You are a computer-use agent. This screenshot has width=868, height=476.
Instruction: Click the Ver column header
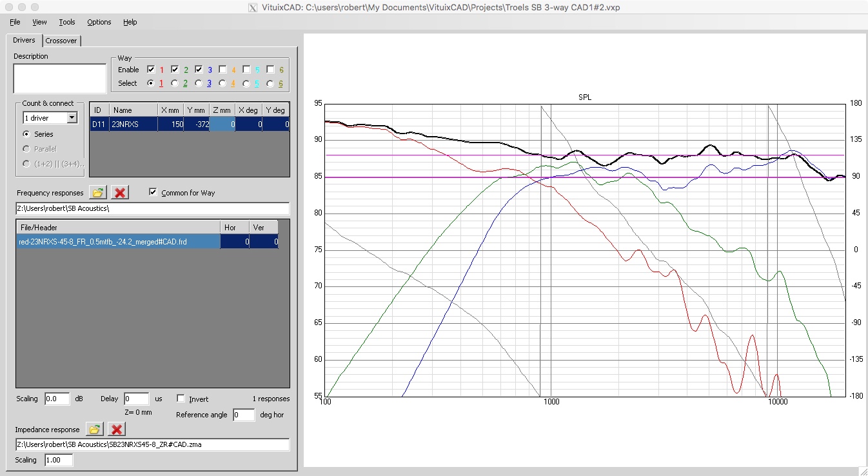click(264, 227)
